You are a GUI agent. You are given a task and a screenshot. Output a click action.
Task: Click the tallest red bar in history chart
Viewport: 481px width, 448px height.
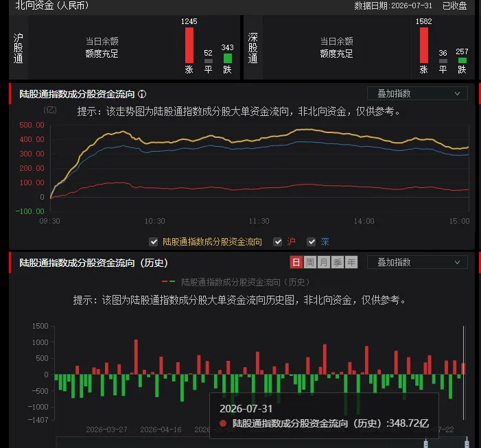[136, 357]
